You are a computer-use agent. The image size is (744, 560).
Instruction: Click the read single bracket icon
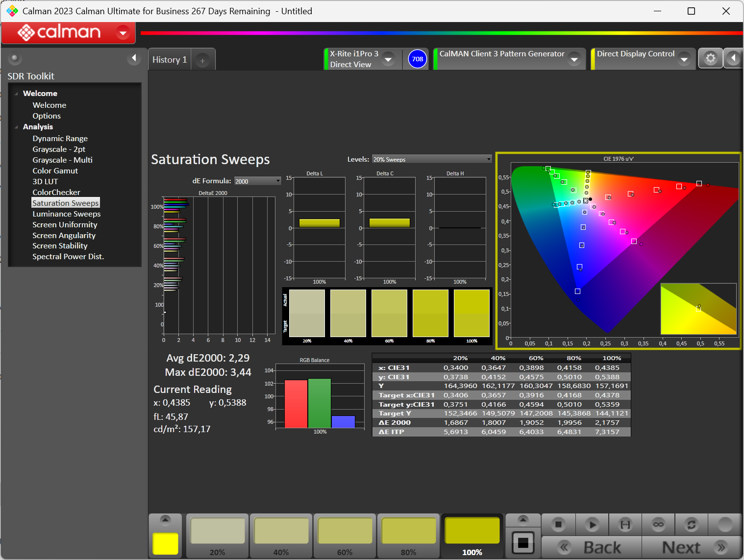click(x=625, y=525)
